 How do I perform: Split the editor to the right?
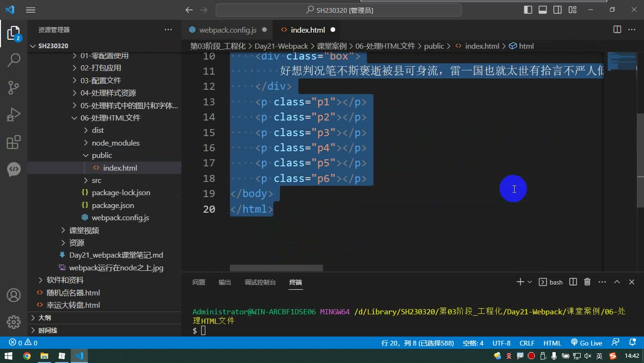point(617,29)
